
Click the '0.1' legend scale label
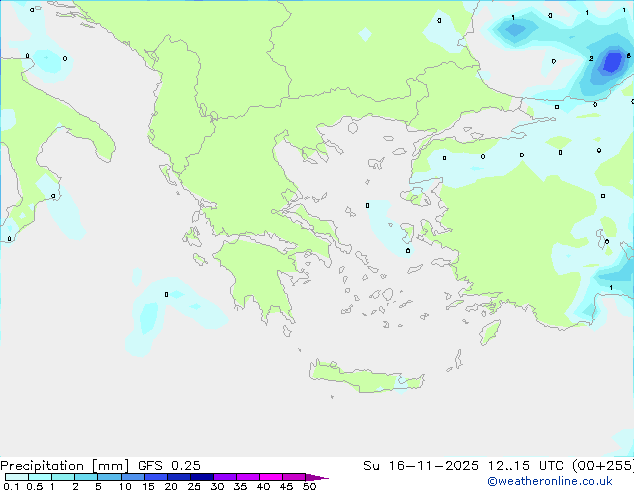pos(11,486)
